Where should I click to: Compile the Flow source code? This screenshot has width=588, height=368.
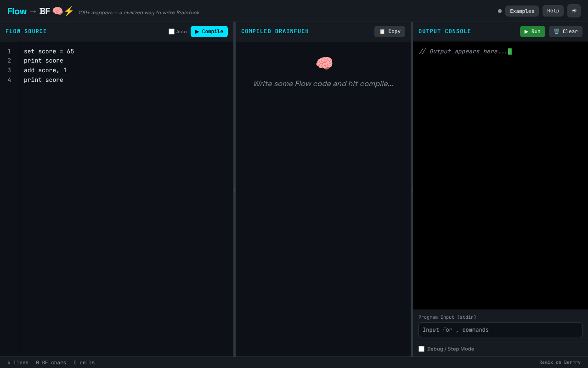click(209, 31)
